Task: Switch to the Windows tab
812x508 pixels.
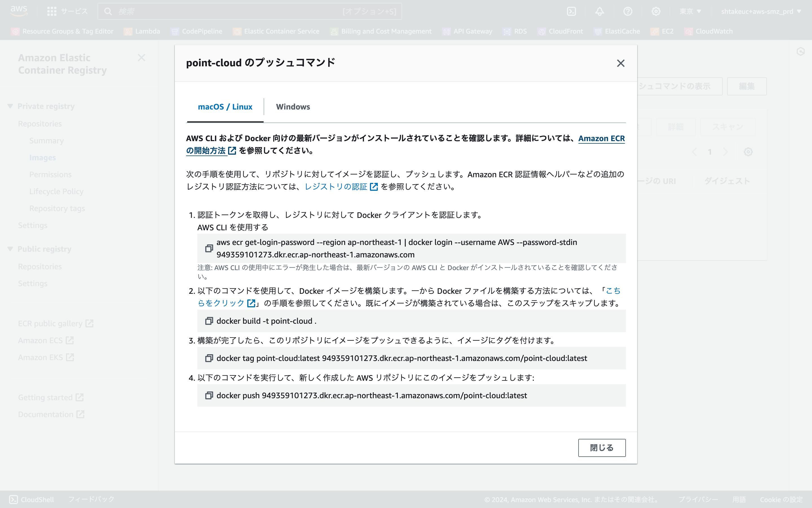Action: (293, 107)
